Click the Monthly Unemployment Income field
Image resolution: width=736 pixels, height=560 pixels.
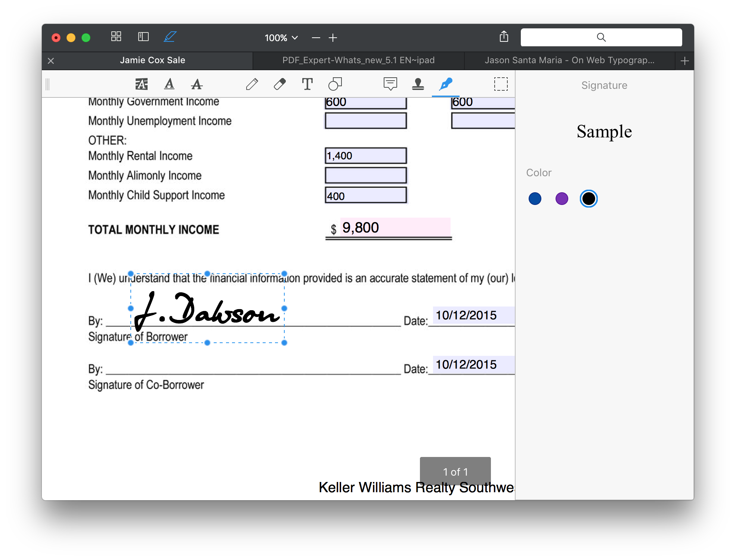coord(366,121)
